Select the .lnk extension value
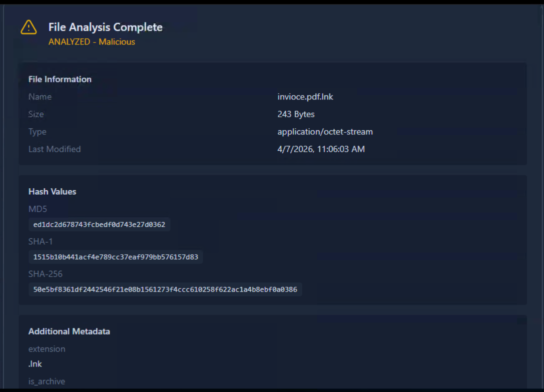The image size is (544, 392). 35,364
